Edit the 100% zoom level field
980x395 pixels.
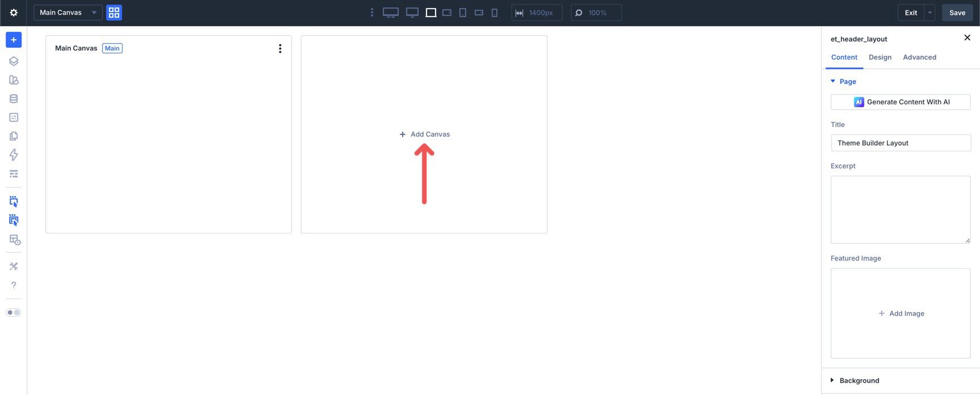tap(596, 12)
